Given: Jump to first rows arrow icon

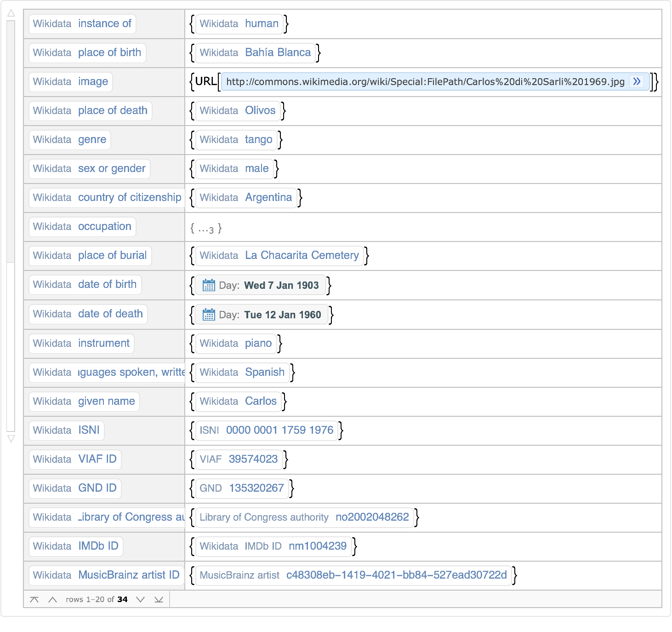Looking at the screenshot, I should [34, 599].
